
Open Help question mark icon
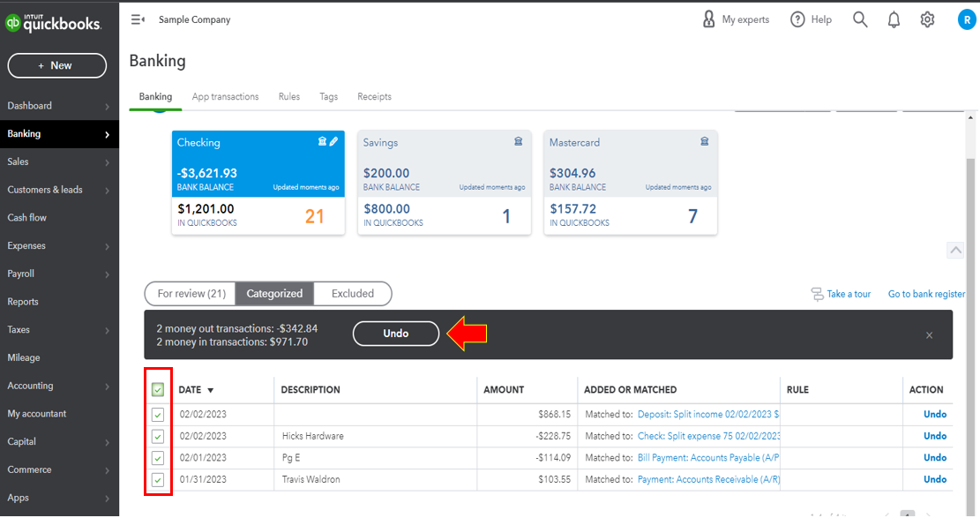(797, 19)
